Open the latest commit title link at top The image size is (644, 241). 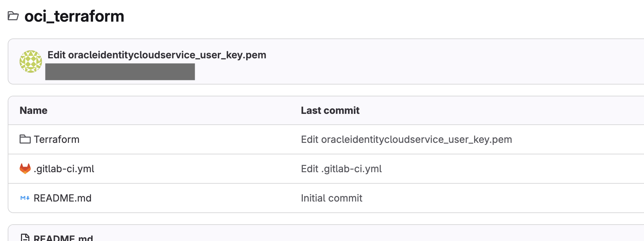coord(157,55)
